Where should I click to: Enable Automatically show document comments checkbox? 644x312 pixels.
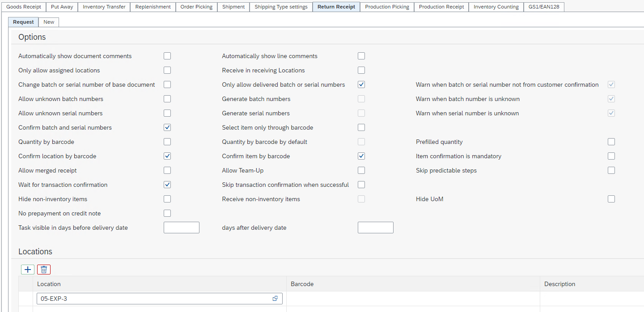(x=167, y=56)
